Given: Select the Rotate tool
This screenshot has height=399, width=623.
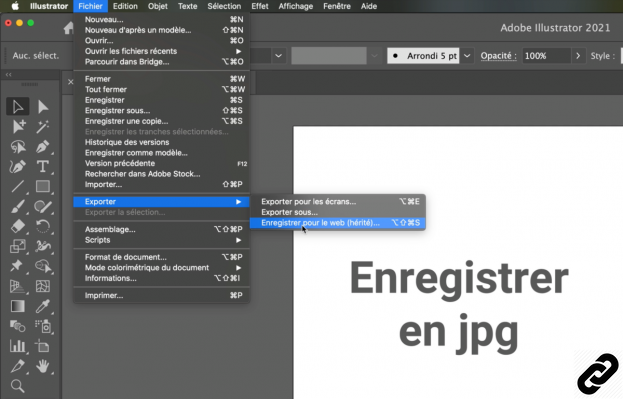Looking at the screenshot, I should (43, 226).
